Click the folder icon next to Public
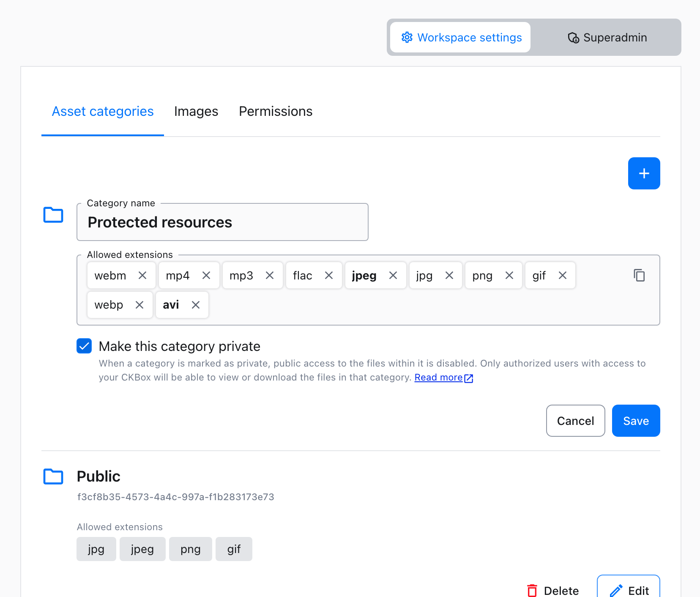Image resolution: width=700 pixels, height=597 pixels. pyautogui.click(x=53, y=477)
